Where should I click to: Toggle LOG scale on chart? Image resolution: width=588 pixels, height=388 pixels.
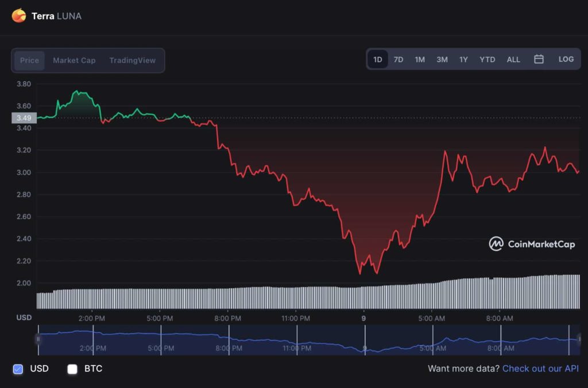[x=566, y=59]
